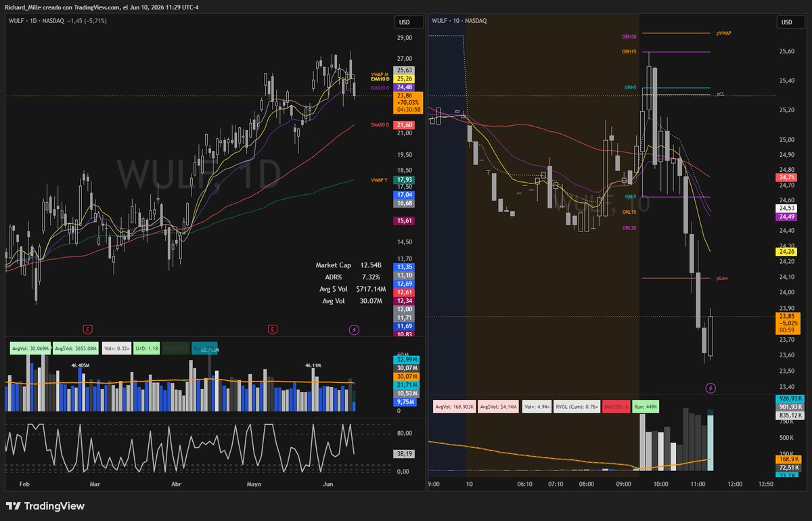This screenshot has height=521, width=812.
Task: Click the blue 9,75 M volume label
Action: [x=406, y=402]
